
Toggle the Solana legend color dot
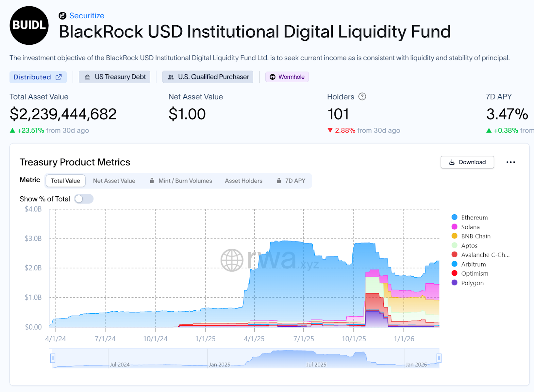coord(454,227)
